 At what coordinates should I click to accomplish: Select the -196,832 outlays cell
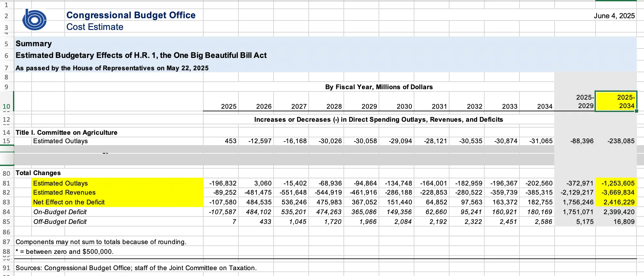223,183
